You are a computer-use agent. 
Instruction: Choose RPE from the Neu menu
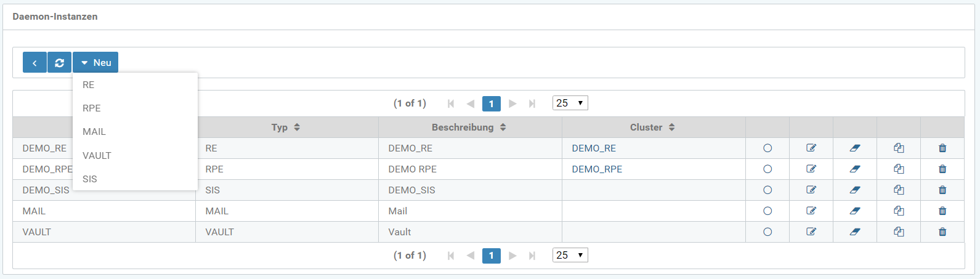point(92,108)
